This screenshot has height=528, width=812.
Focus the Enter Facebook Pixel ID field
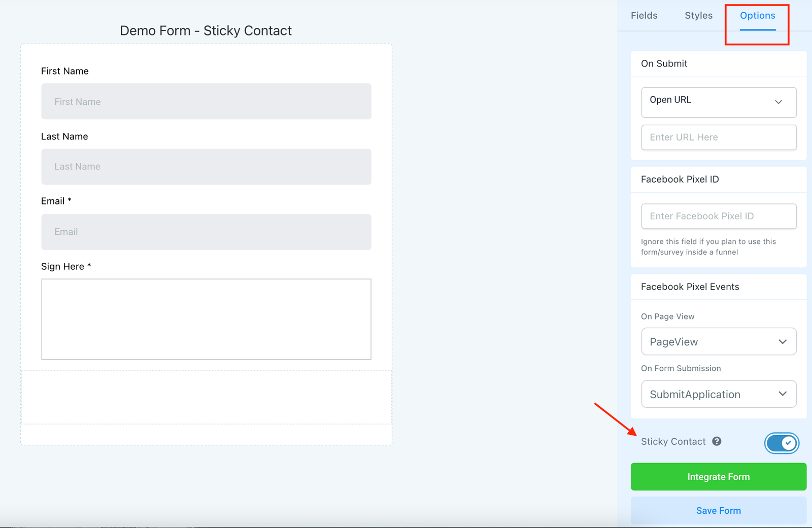point(719,216)
